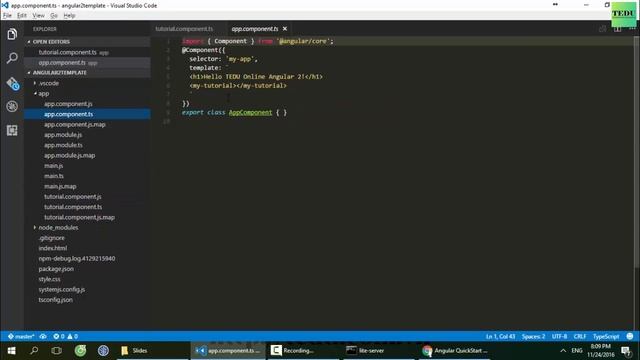Open the Extensions view in activity bar

click(12, 130)
